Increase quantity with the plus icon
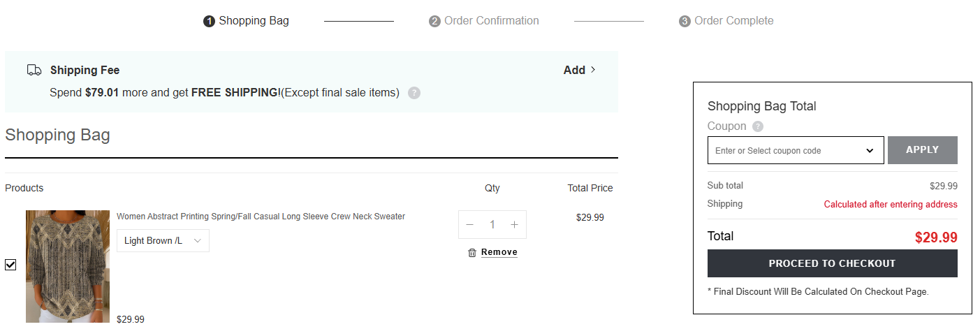The height and width of the screenshot is (329, 980). tap(515, 224)
